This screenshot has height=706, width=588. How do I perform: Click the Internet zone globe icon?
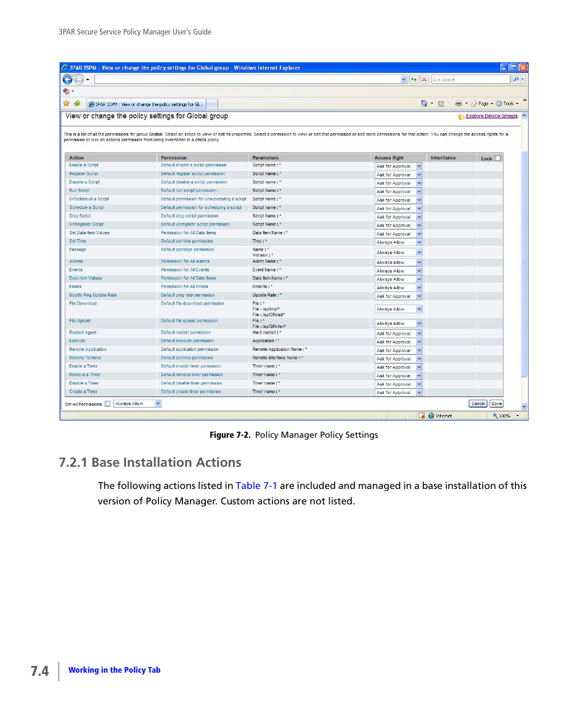point(431,416)
